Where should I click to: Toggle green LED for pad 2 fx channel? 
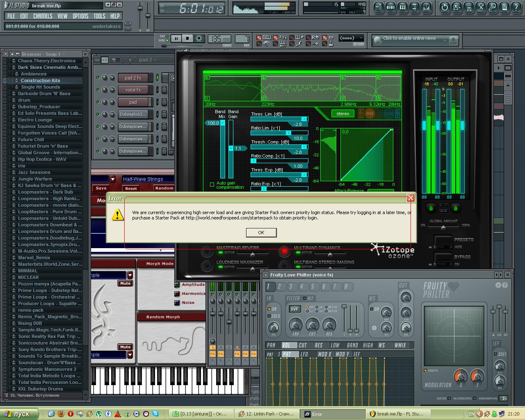coord(98,78)
